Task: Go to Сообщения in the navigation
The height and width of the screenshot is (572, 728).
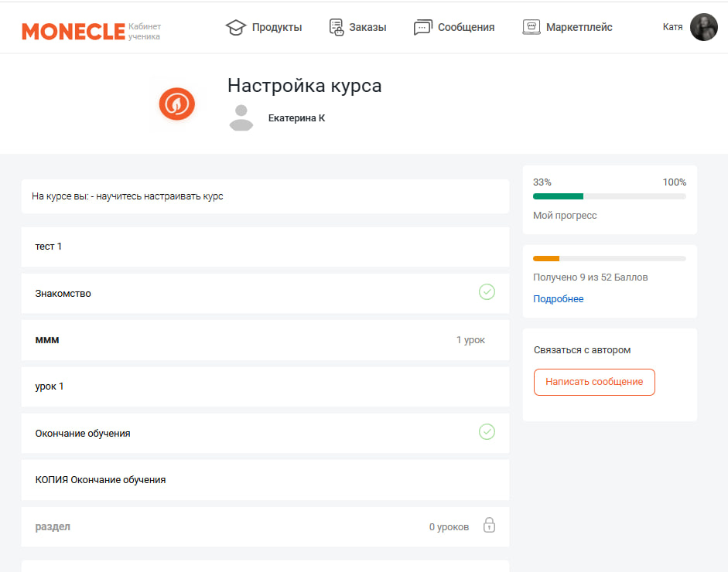Action: click(x=466, y=28)
